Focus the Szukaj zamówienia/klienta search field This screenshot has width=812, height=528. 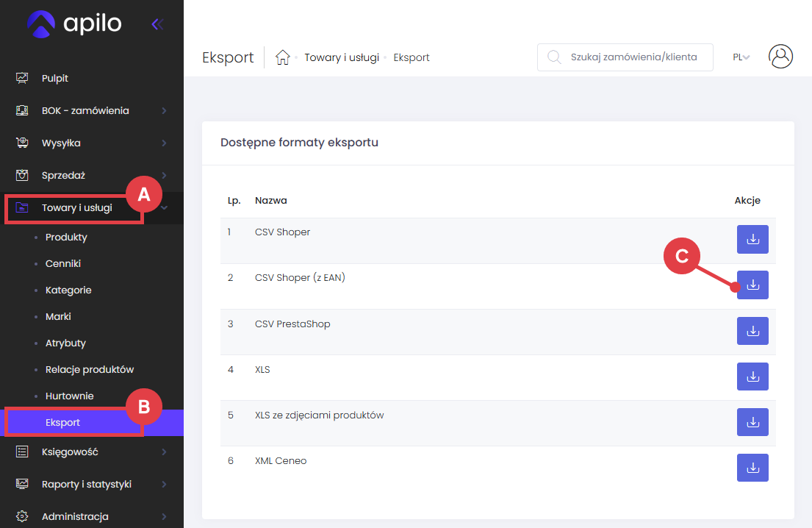tap(632, 57)
